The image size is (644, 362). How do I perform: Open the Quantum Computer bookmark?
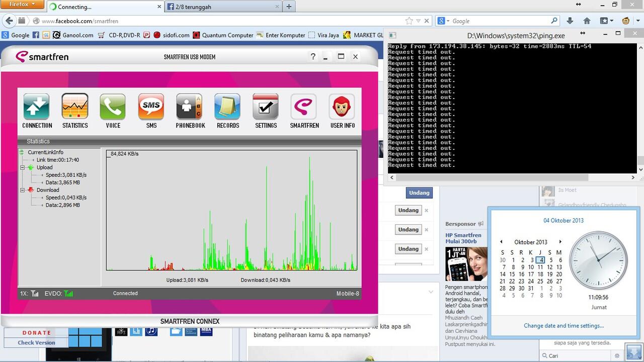(x=223, y=35)
